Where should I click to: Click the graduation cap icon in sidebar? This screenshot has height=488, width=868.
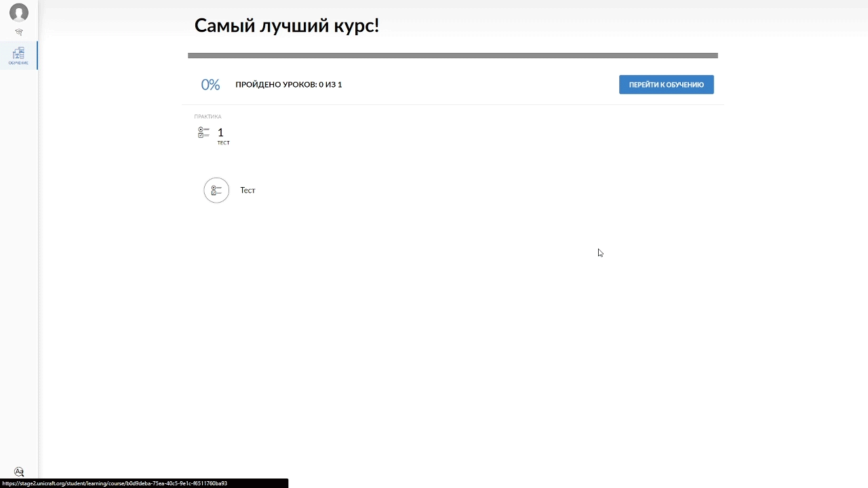point(19,32)
